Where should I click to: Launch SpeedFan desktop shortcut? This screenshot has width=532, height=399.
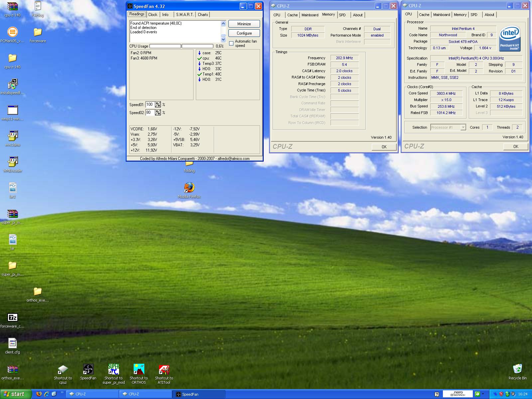[x=88, y=372]
